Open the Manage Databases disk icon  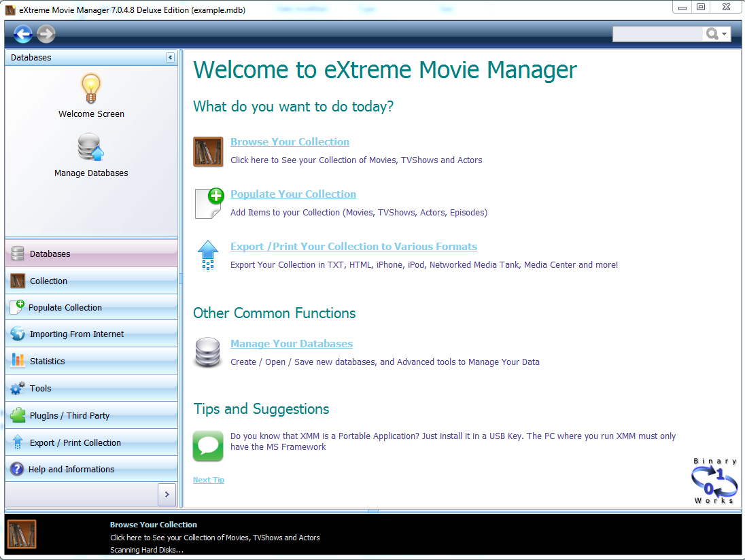[x=90, y=147]
